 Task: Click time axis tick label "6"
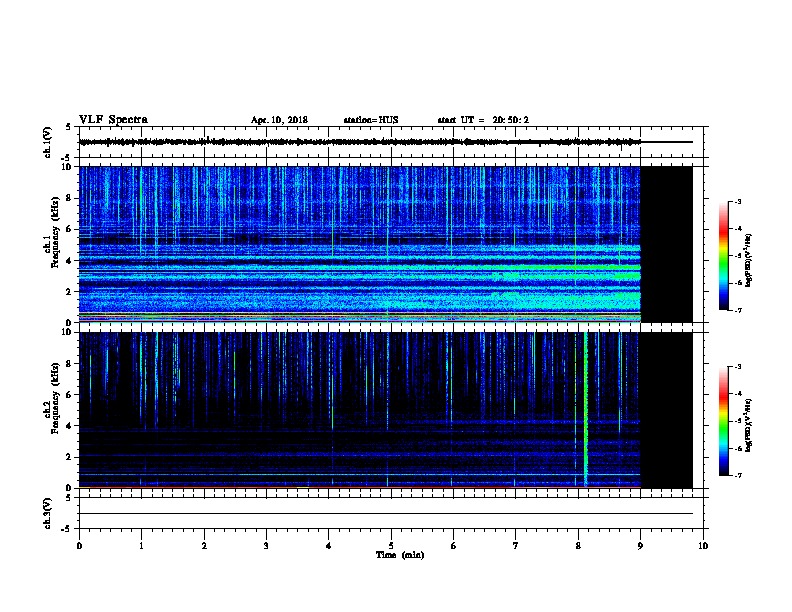[x=453, y=546]
